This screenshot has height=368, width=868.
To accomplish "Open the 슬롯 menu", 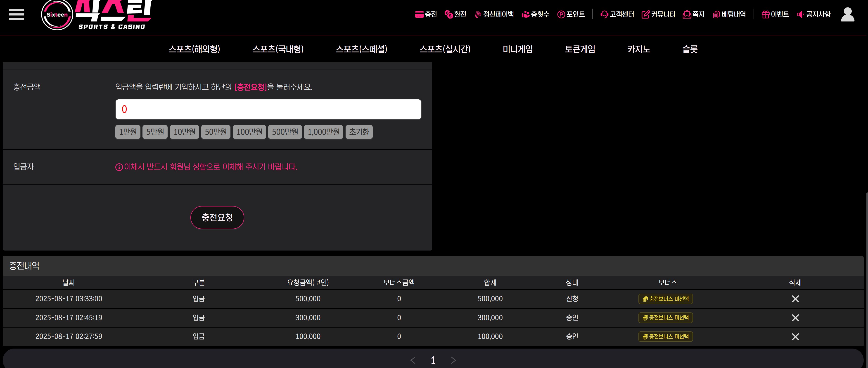I will tap(690, 49).
